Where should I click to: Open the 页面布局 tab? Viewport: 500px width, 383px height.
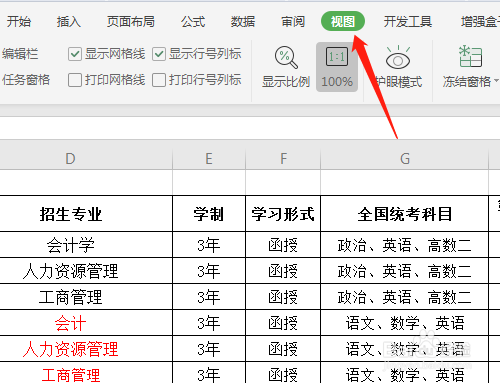[x=131, y=22]
